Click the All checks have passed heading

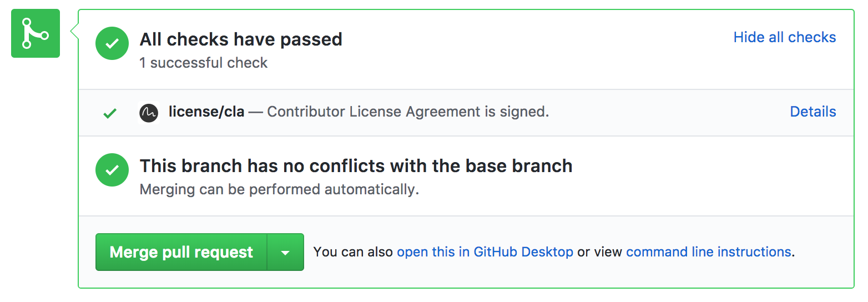[241, 39]
